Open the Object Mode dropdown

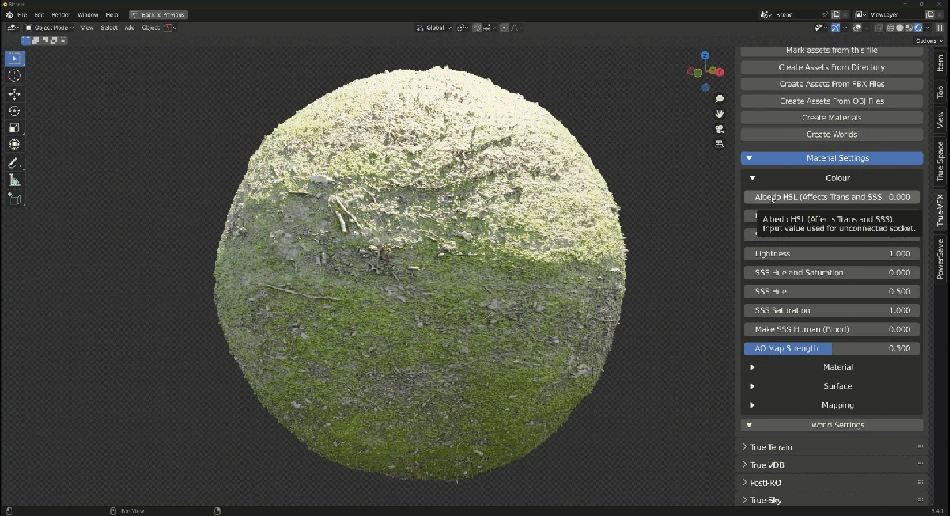coord(48,28)
